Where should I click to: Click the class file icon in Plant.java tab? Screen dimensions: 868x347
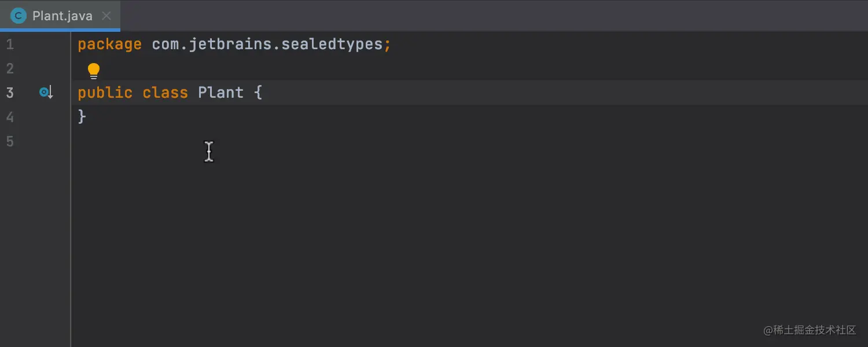point(19,16)
